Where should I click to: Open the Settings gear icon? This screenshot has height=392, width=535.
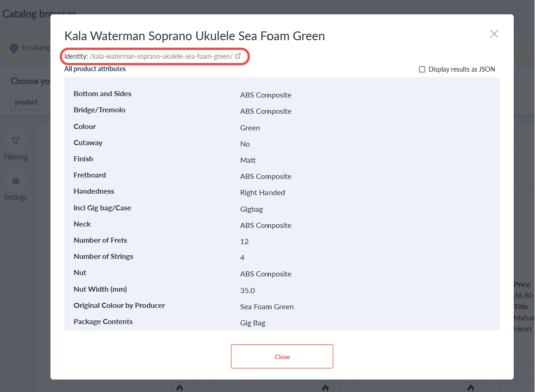[x=16, y=181]
